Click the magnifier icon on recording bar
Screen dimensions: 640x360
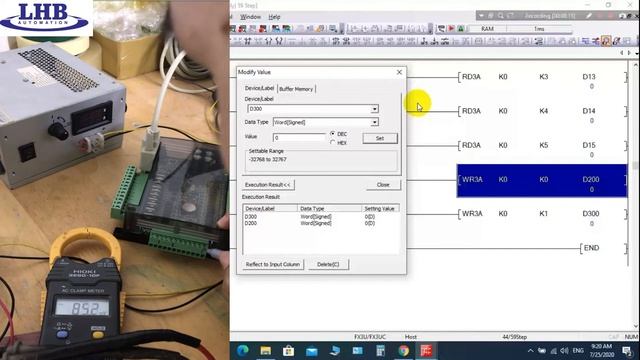pyautogui.click(x=501, y=16)
